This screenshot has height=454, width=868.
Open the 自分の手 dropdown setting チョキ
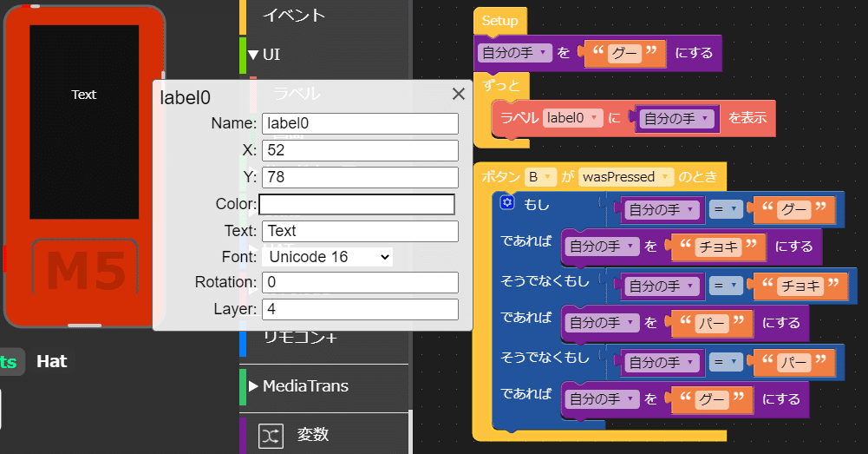point(603,247)
